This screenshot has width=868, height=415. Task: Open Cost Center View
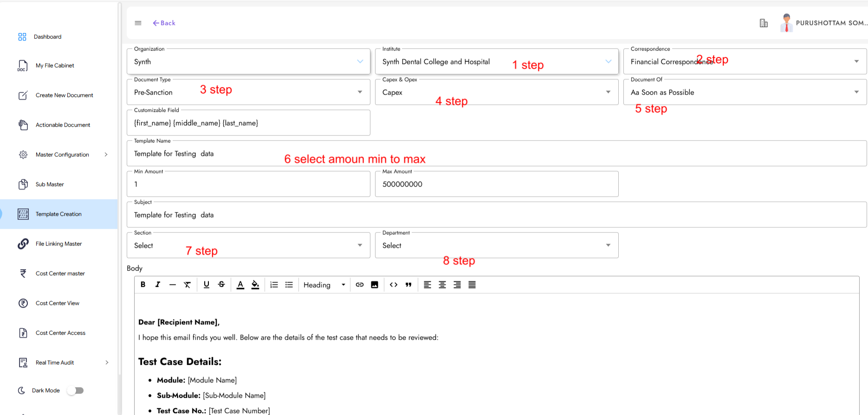tap(58, 303)
